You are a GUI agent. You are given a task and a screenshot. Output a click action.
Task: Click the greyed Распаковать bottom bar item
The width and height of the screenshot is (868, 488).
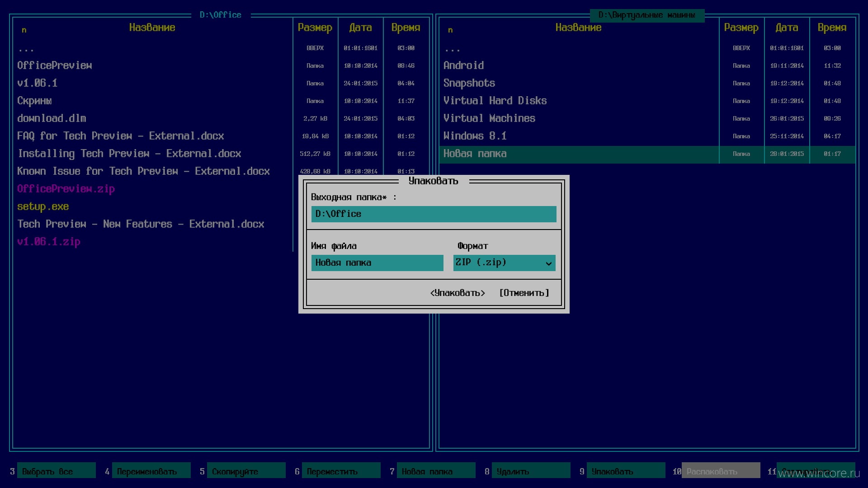click(721, 470)
